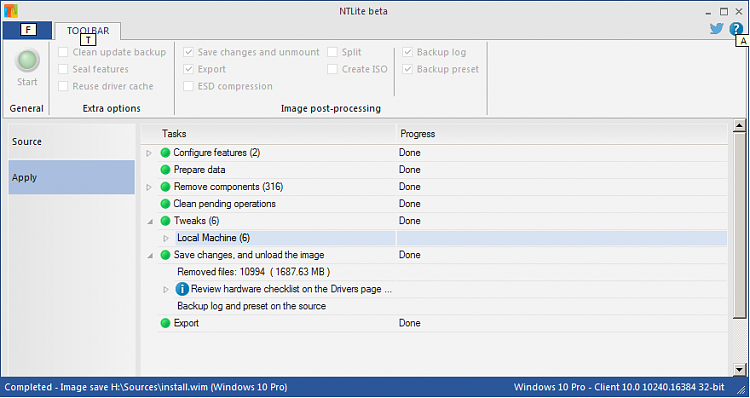
Task: Click Done status for Configure features
Action: tap(410, 153)
